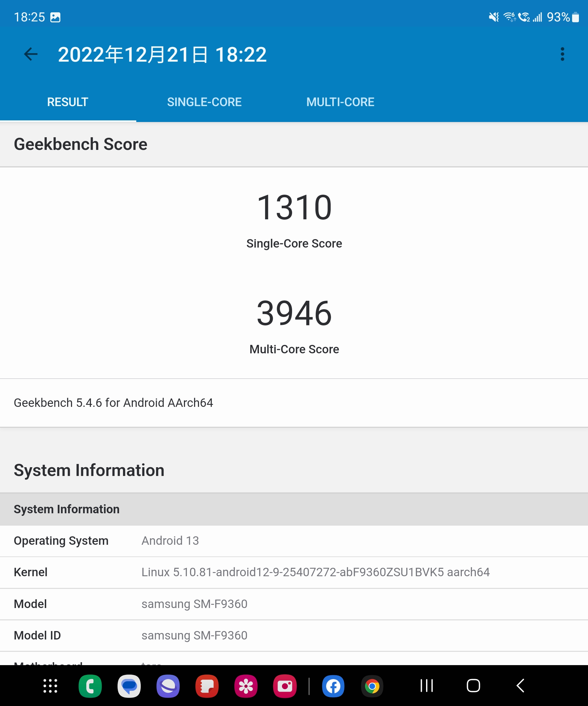The width and height of the screenshot is (588, 706).
Task: Tap the screenshot notification icon in status bar
Action: [55, 17]
